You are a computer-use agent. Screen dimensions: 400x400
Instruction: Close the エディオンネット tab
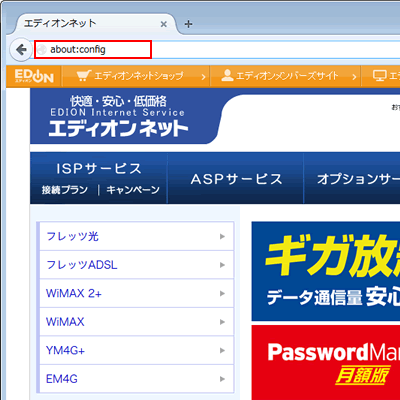point(164,24)
